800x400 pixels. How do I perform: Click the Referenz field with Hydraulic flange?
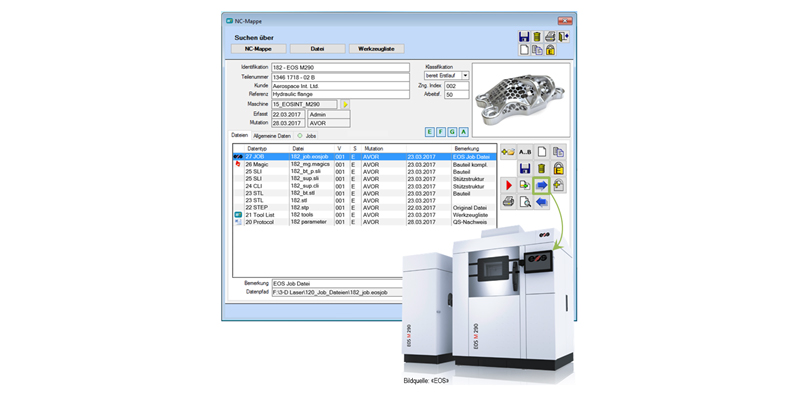pyautogui.click(x=340, y=95)
